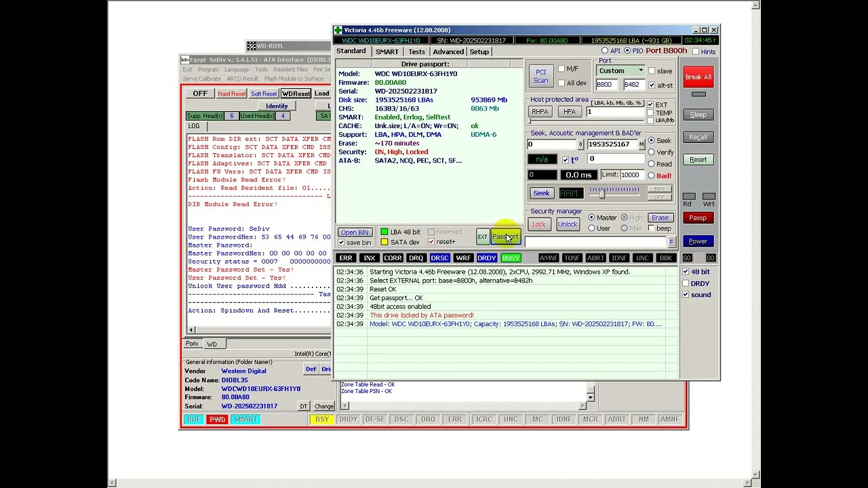
Task: Click the Soft Reset button in SeDiv
Action: pyautogui.click(x=264, y=94)
